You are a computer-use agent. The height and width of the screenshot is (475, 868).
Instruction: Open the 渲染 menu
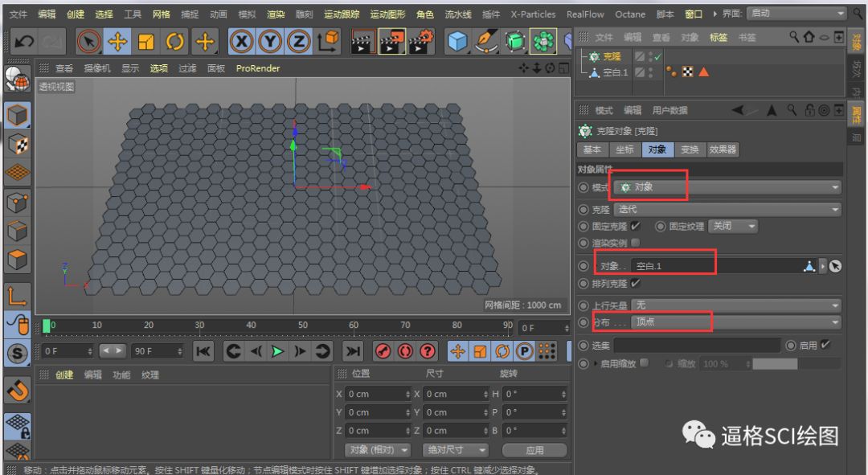276,14
